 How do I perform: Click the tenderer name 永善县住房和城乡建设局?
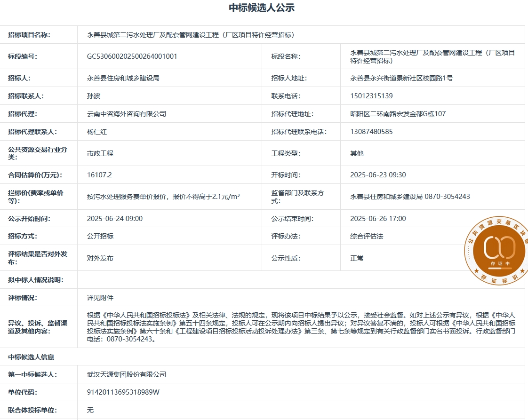pyautogui.click(x=123, y=78)
